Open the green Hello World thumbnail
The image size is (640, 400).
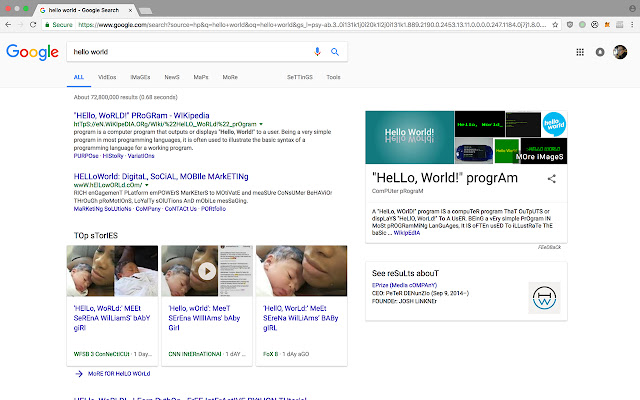[x=507, y=151]
